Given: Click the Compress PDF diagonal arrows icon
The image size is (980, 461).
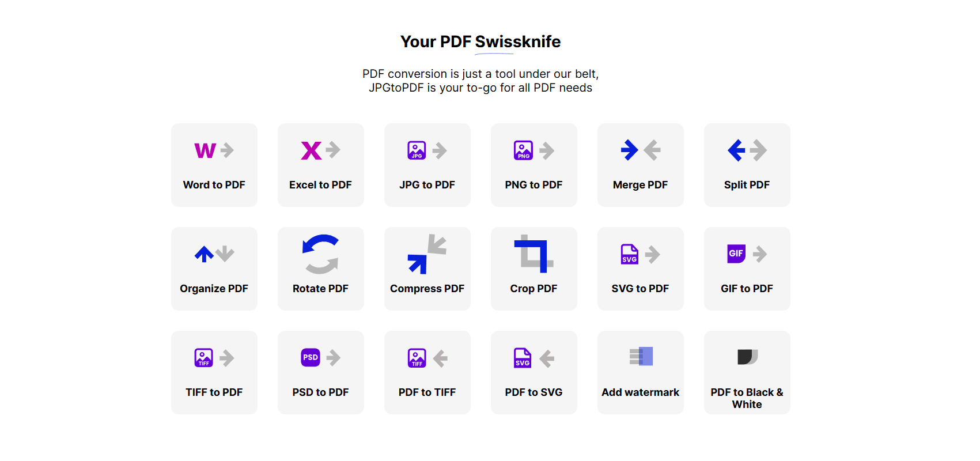Looking at the screenshot, I should pos(427,254).
